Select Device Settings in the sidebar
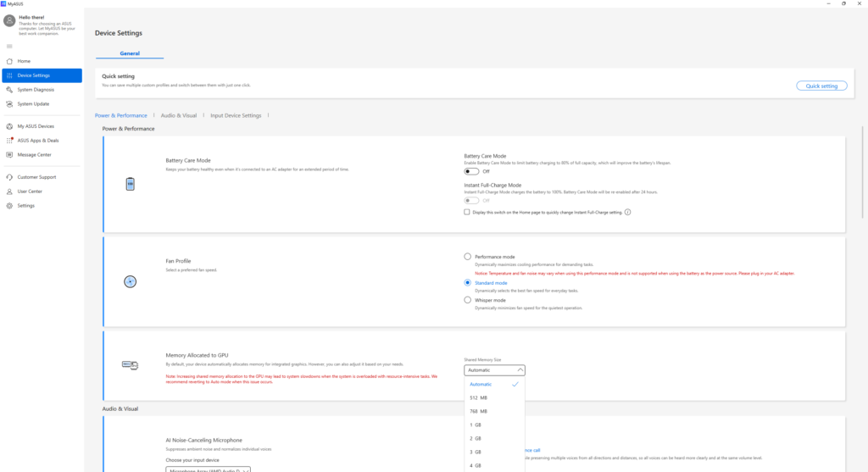This screenshot has height=472, width=868. pyautogui.click(x=42, y=75)
